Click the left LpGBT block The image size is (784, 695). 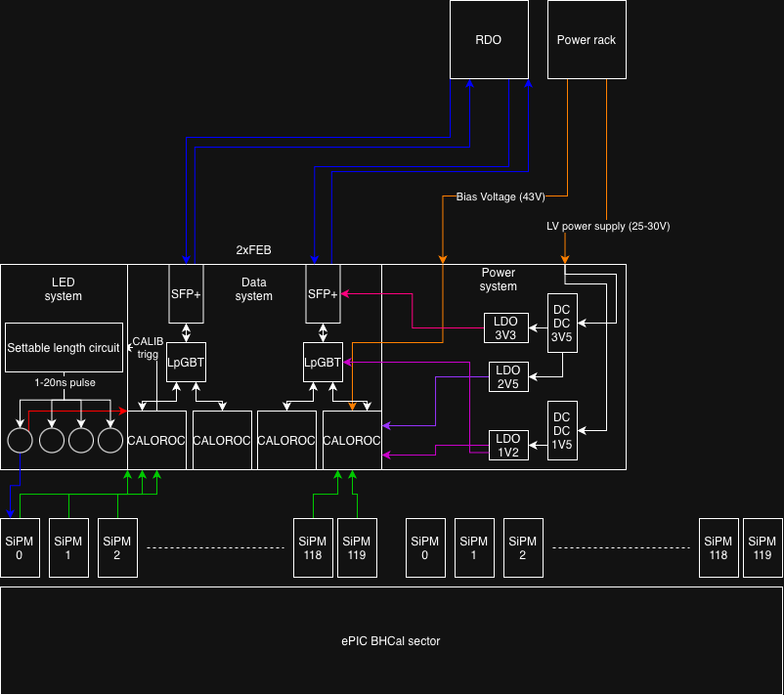pos(186,362)
